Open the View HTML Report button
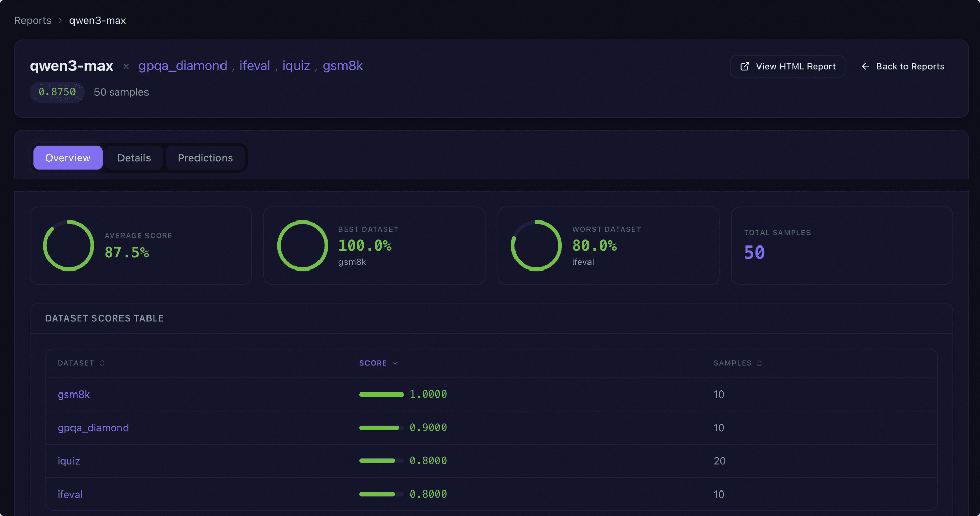 [x=788, y=66]
